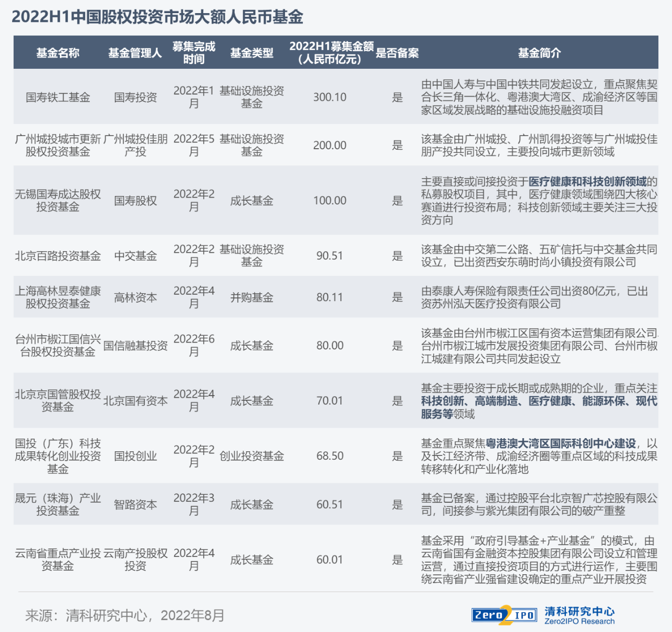Click bold text 粤港澳大湾区国际科创中心建设
The width and height of the screenshot is (672, 632).
click(561, 443)
